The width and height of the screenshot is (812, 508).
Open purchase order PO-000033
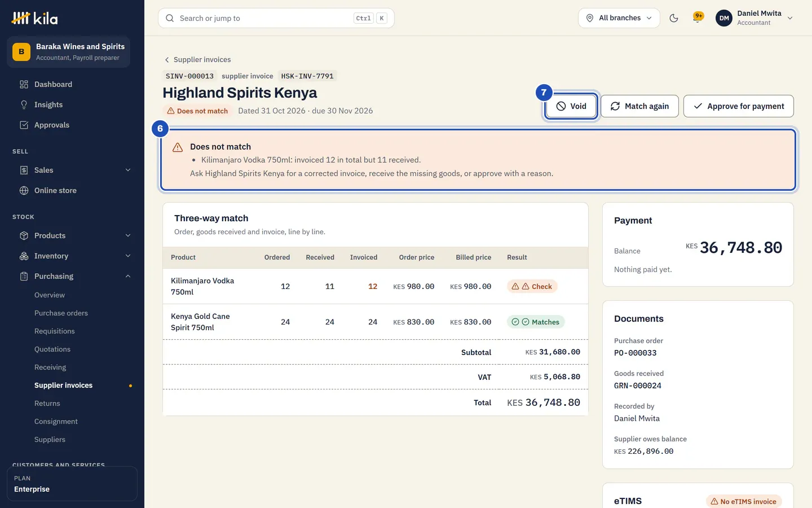coord(636,353)
